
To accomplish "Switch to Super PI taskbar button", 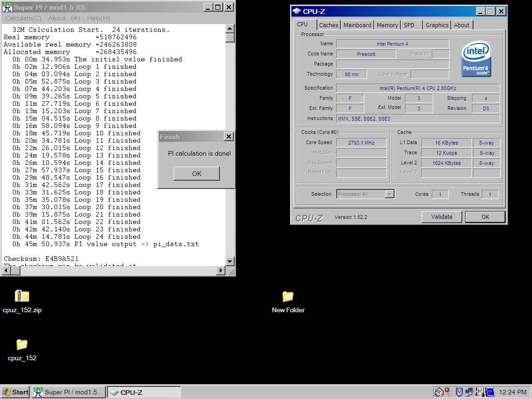I will (x=69, y=392).
